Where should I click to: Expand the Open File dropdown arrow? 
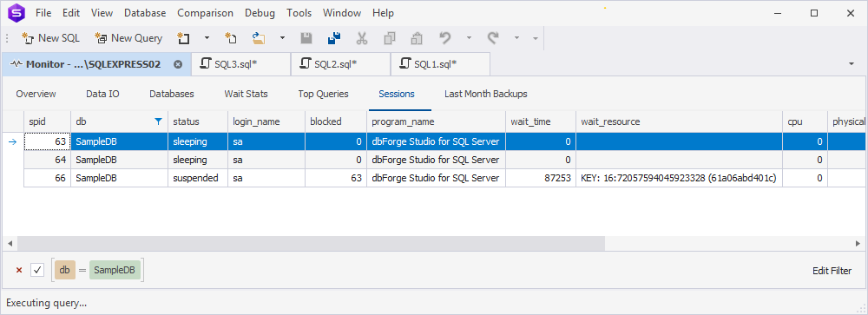click(282, 38)
